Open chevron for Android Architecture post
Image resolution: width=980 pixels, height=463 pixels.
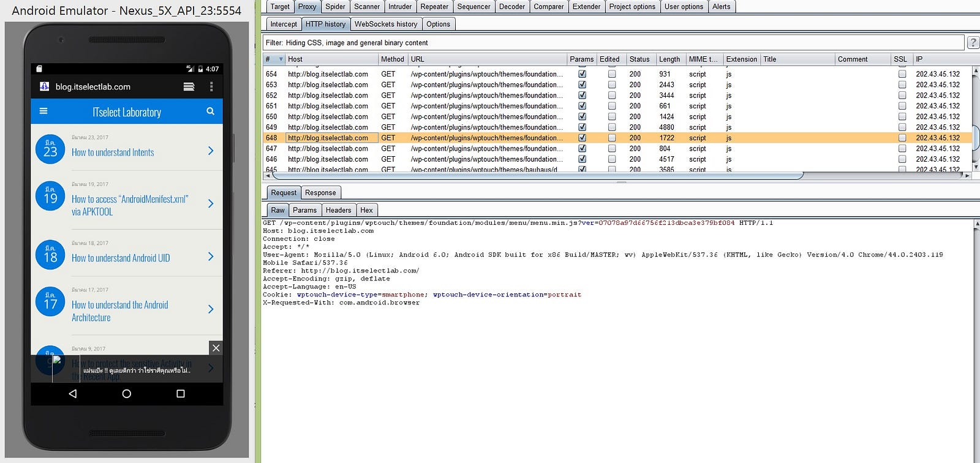click(x=211, y=309)
